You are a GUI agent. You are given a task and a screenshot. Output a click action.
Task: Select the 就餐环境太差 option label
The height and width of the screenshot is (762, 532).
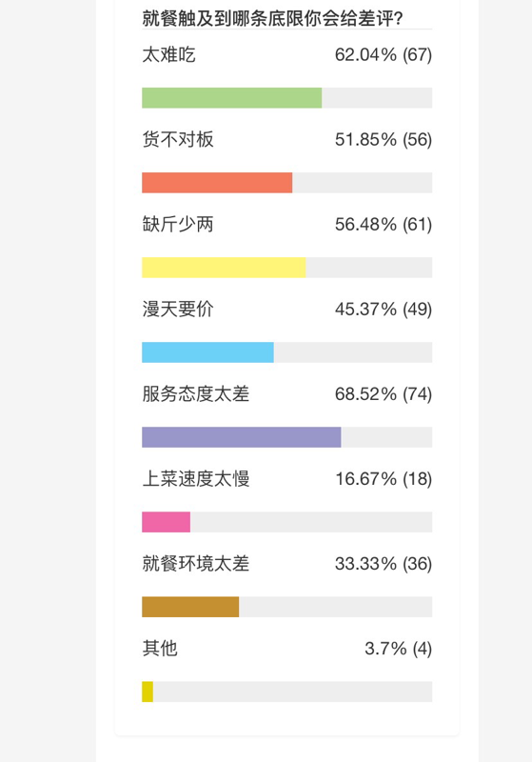click(196, 563)
